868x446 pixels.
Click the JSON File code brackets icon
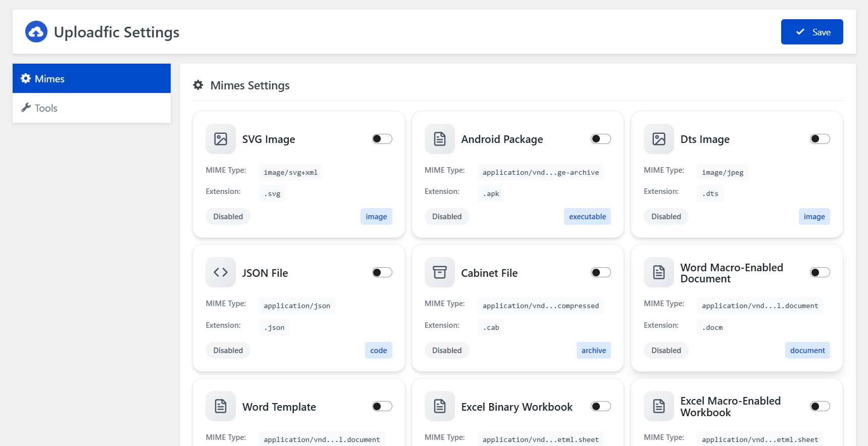pyautogui.click(x=221, y=272)
